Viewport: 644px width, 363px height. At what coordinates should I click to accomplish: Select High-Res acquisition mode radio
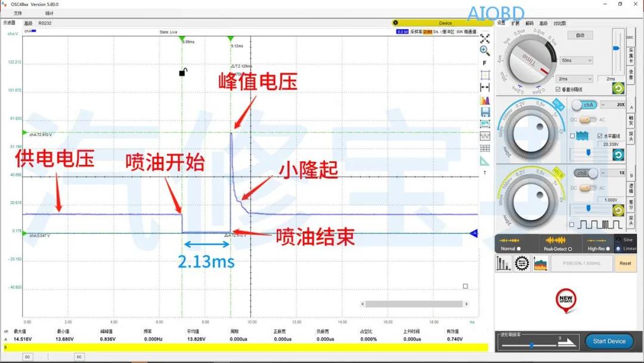(608, 249)
